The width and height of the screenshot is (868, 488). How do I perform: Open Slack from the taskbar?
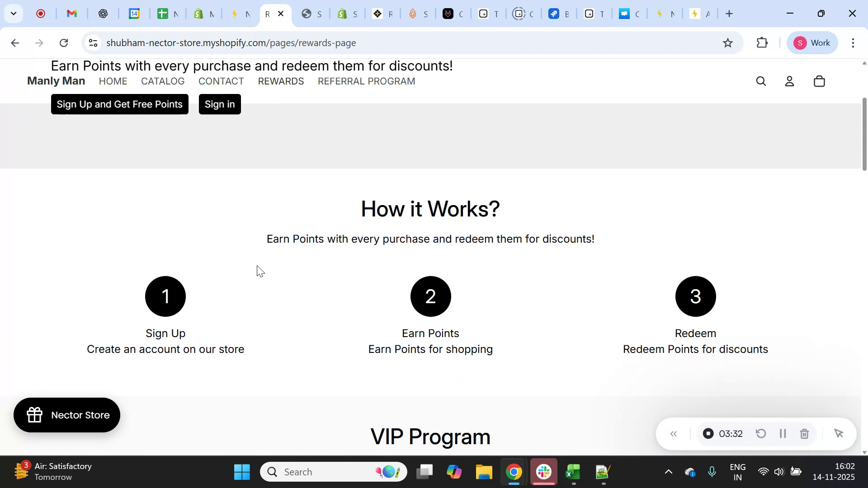click(543, 471)
